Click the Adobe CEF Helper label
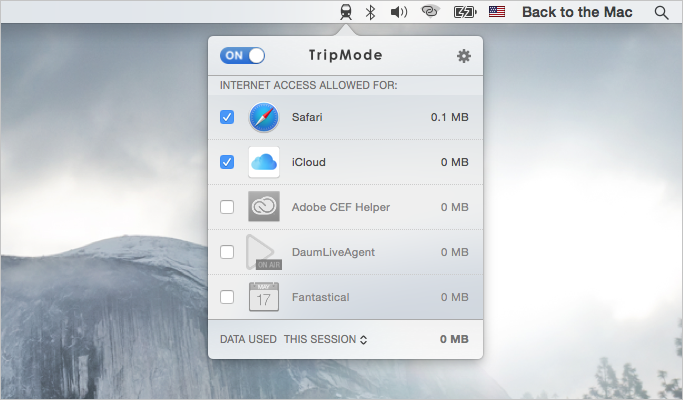Screen dimensions: 683x400 click(x=341, y=207)
